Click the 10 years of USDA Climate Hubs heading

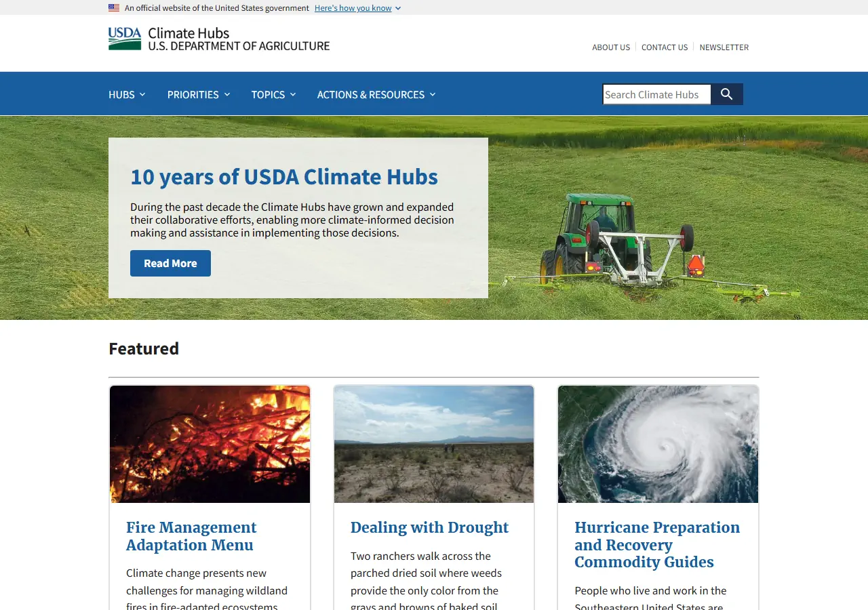(284, 176)
